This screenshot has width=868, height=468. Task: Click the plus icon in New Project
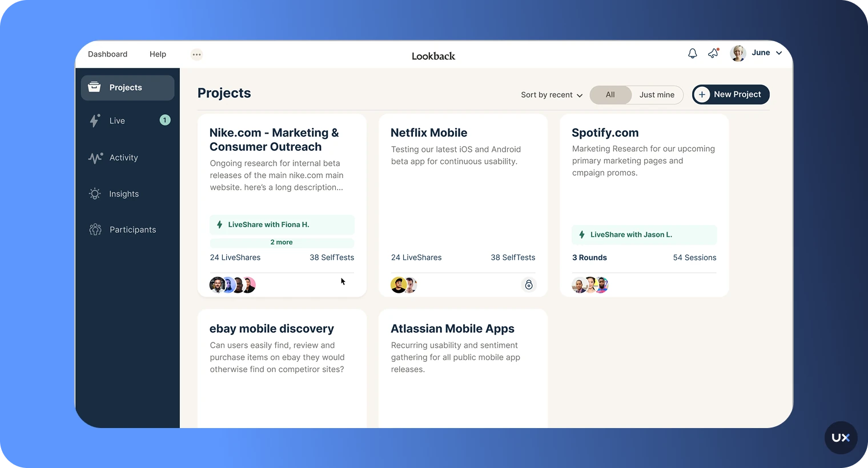(702, 95)
